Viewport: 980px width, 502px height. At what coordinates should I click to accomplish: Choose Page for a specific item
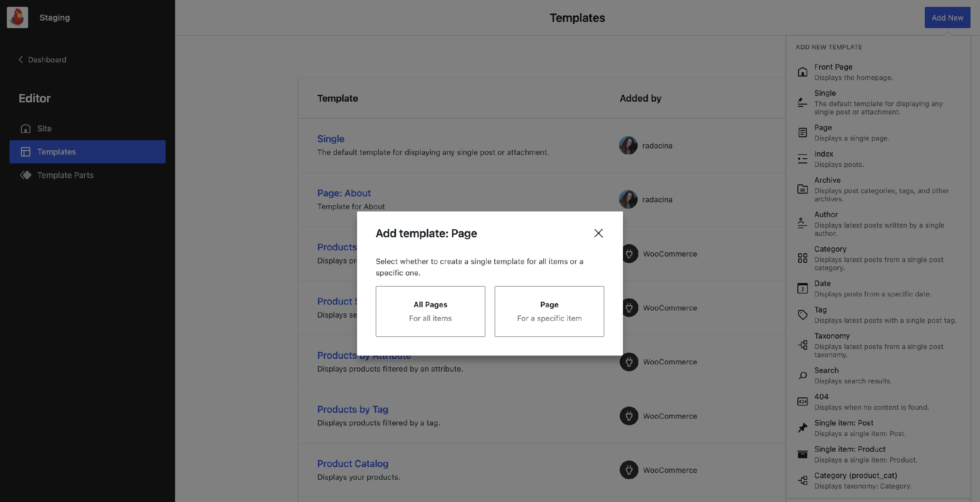pos(549,311)
